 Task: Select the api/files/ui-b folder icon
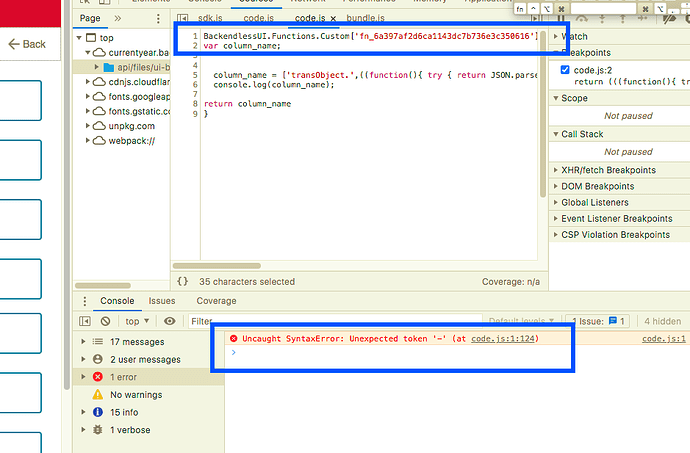click(109, 67)
